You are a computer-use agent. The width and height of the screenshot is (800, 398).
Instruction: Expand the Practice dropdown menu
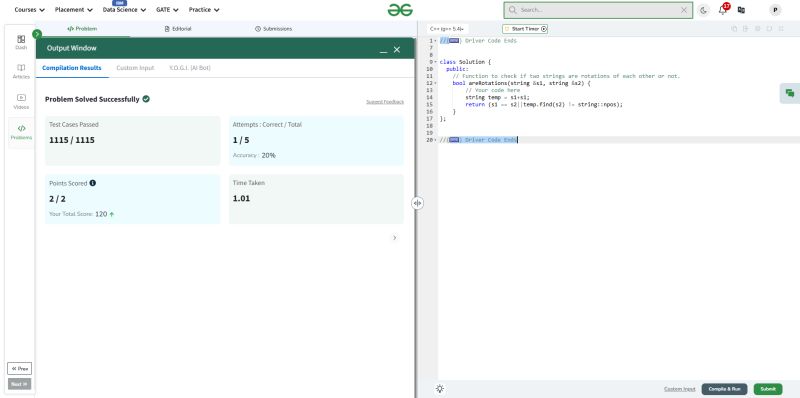[x=204, y=10]
